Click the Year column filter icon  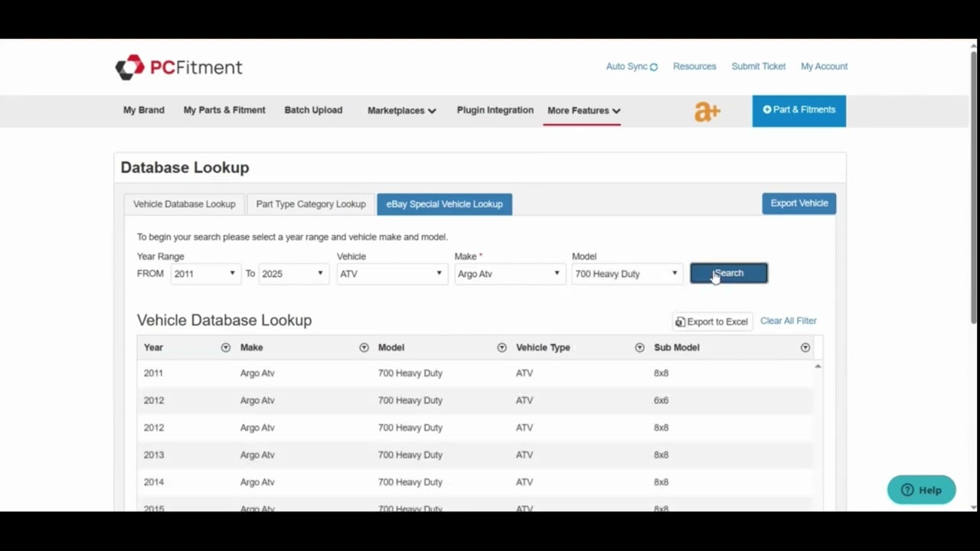tap(225, 347)
